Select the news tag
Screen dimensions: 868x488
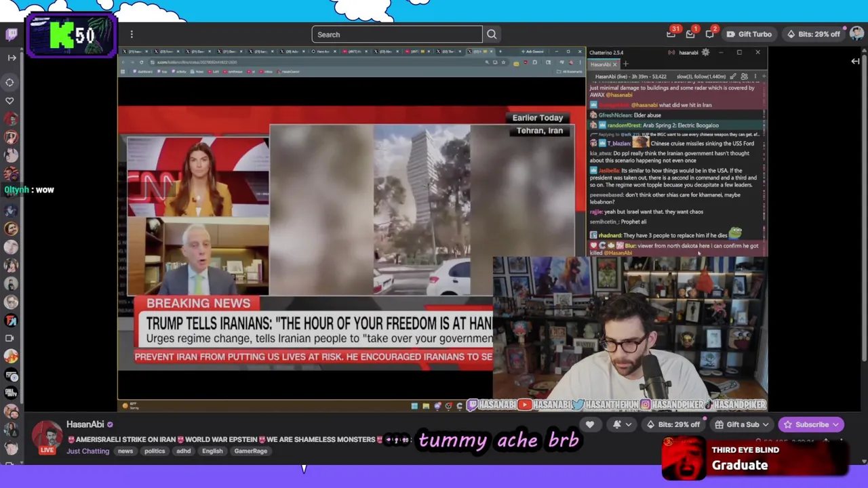(125, 451)
